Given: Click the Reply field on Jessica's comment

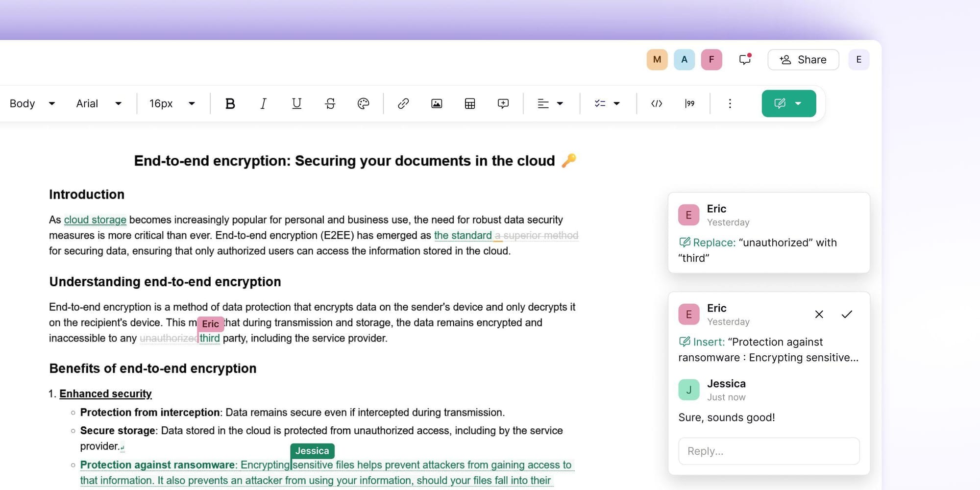Looking at the screenshot, I should pyautogui.click(x=768, y=451).
